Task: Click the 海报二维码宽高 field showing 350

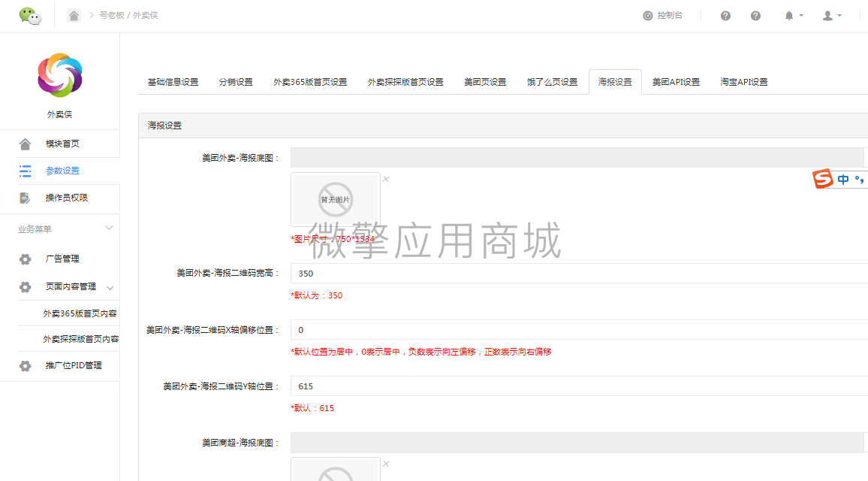Action: click(579, 274)
